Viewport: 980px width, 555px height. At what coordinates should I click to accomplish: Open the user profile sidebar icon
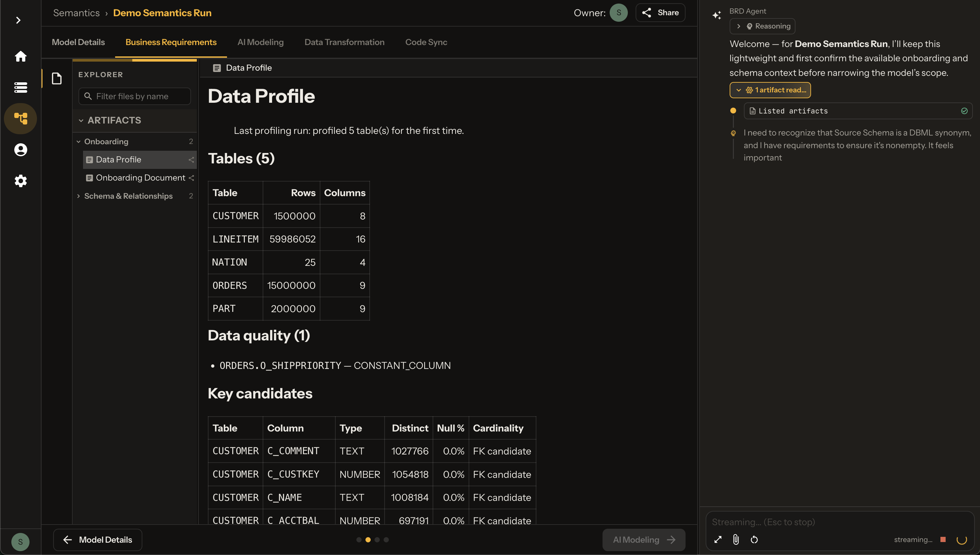click(x=20, y=150)
